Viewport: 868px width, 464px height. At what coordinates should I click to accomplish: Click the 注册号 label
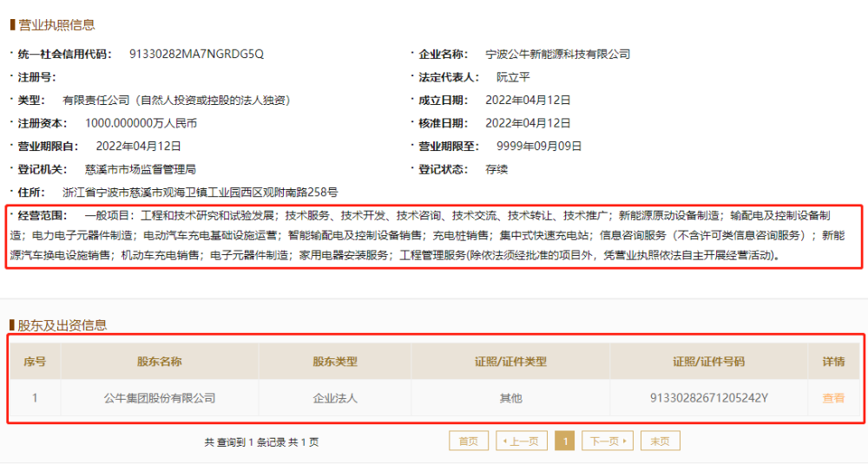[x=36, y=77]
